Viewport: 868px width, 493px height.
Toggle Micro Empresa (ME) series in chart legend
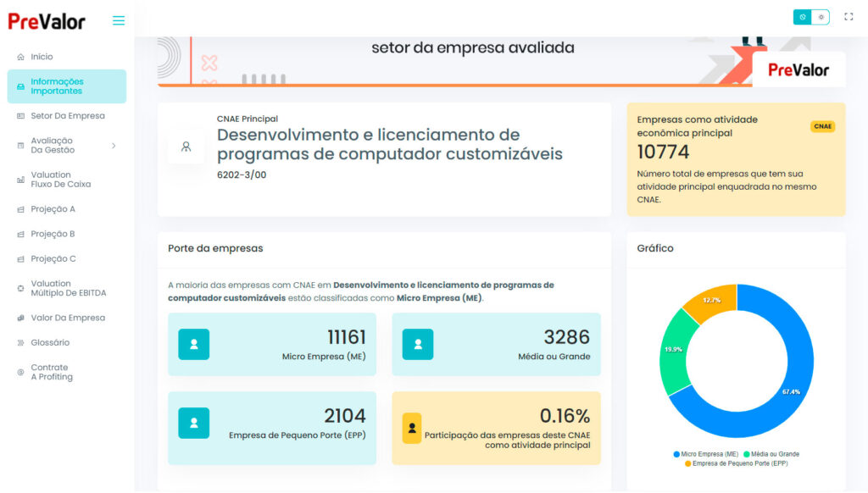tap(707, 454)
